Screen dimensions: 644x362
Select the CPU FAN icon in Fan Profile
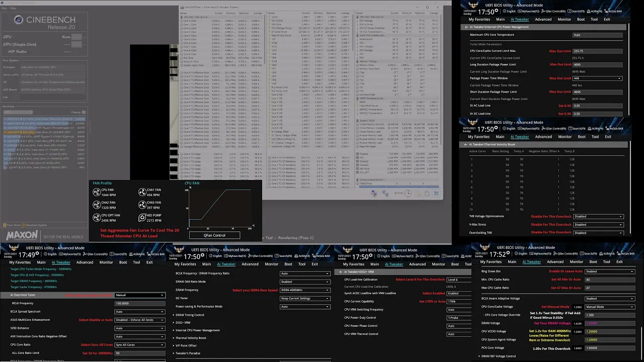click(97, 192)
